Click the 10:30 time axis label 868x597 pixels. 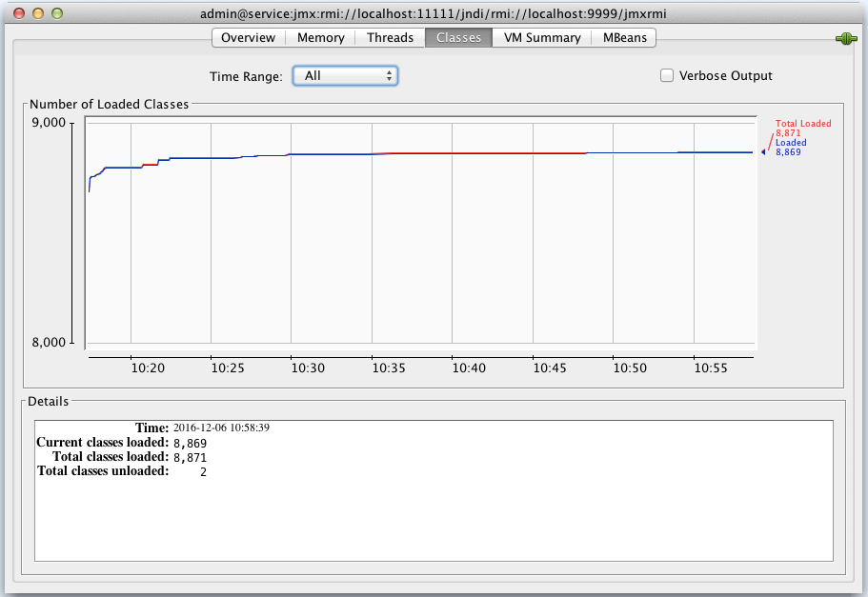[x=308, y=368]
